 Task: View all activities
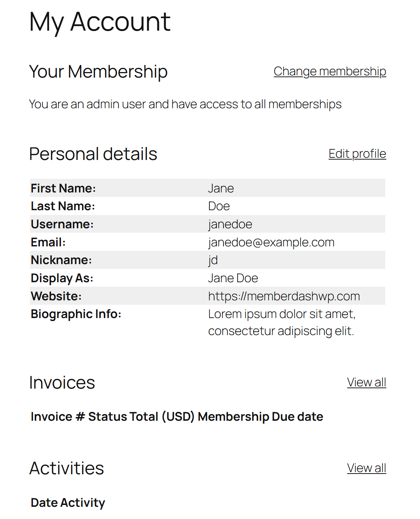coord(366,468)
